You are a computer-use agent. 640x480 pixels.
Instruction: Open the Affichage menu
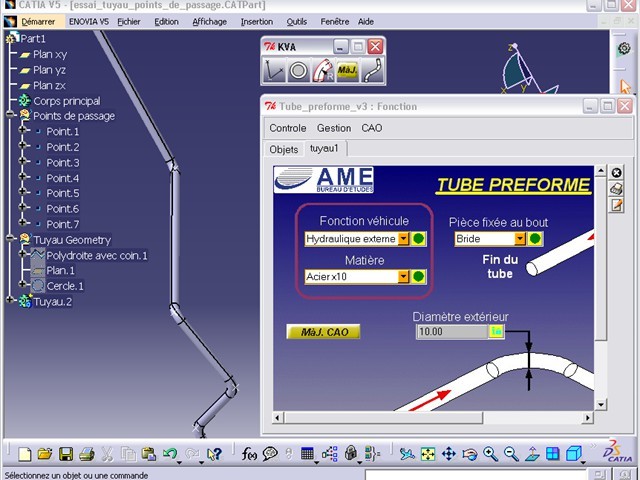(209, 22)
